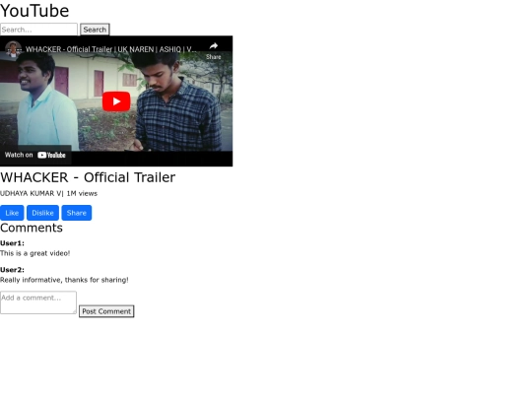Click the blue Share button below the video
This screenshot has height=399, width=532.
[x=76, y=213]
